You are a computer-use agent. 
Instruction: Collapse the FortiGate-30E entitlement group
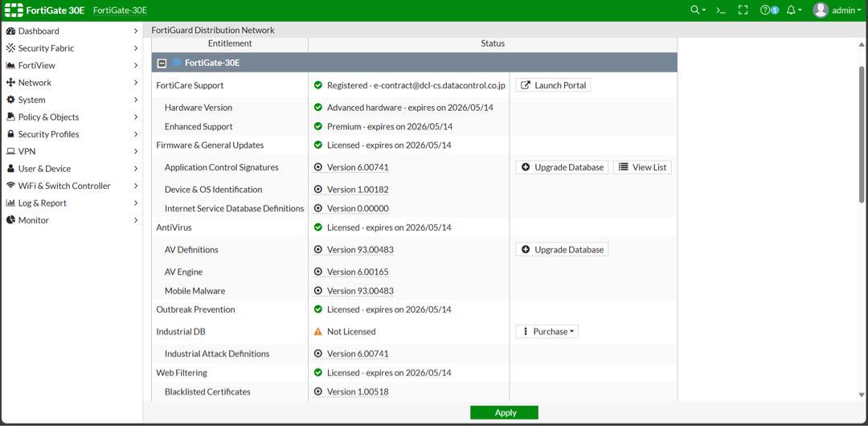162,63
